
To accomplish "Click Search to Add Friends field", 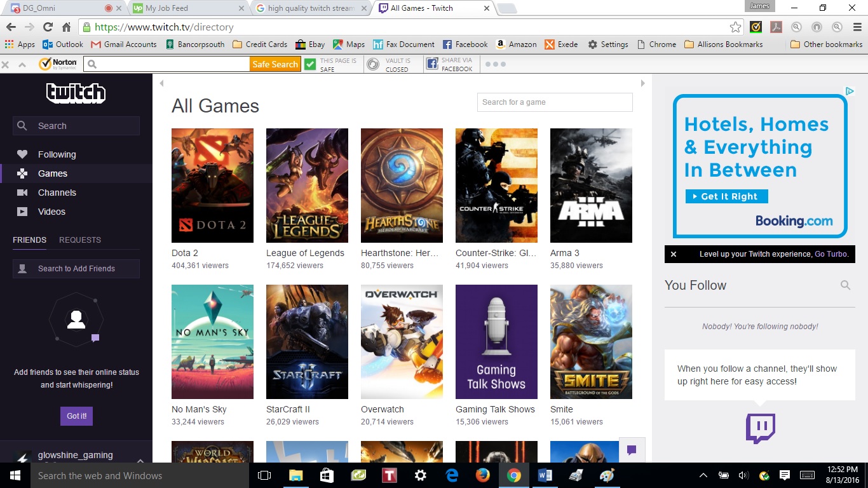I will (x=76, y=269).
